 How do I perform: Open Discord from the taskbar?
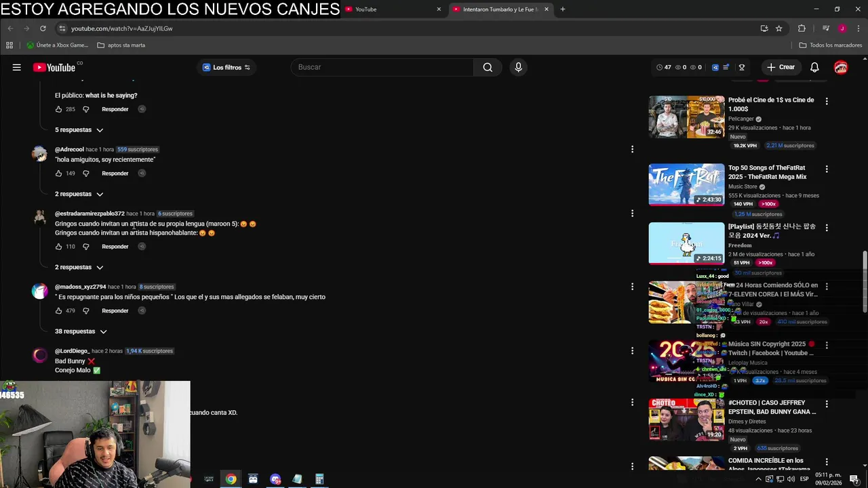coord(275,479)
